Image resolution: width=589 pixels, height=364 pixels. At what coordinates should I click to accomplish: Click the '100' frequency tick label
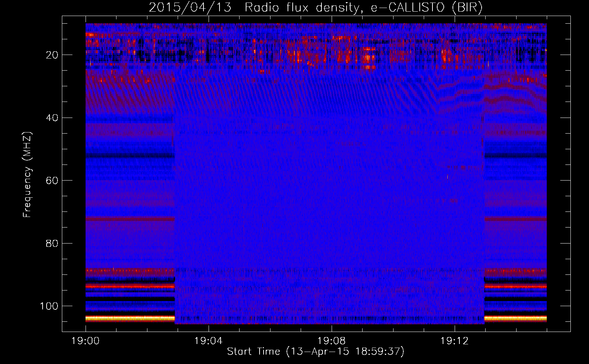point(49,306)
